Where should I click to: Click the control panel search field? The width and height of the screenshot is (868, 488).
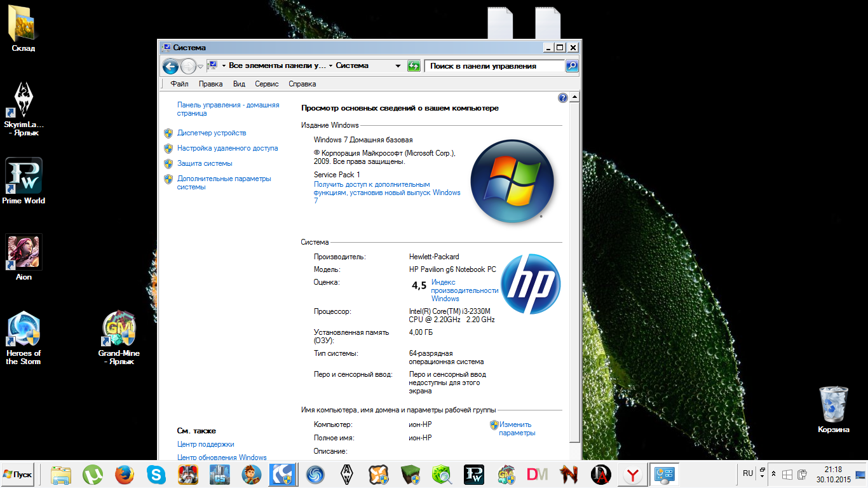coord(494,66)
